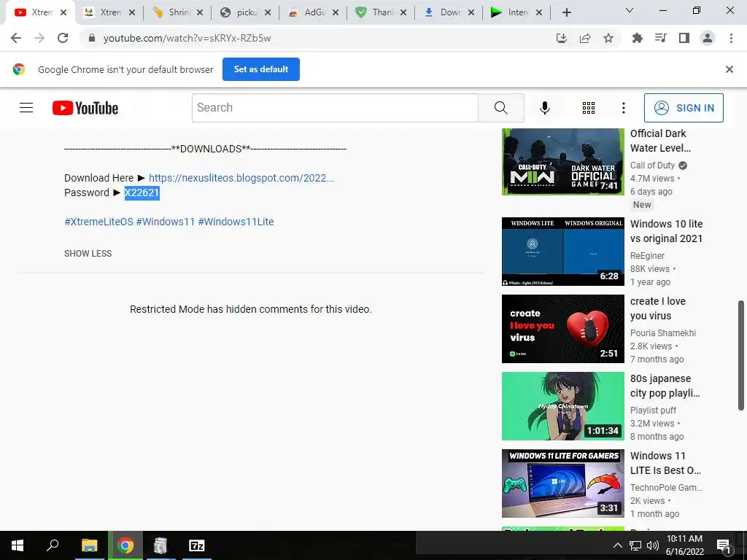Open the taskbar volume speaker icon
This screenshot has width=747, height=560.
click(x=653, y=545)
